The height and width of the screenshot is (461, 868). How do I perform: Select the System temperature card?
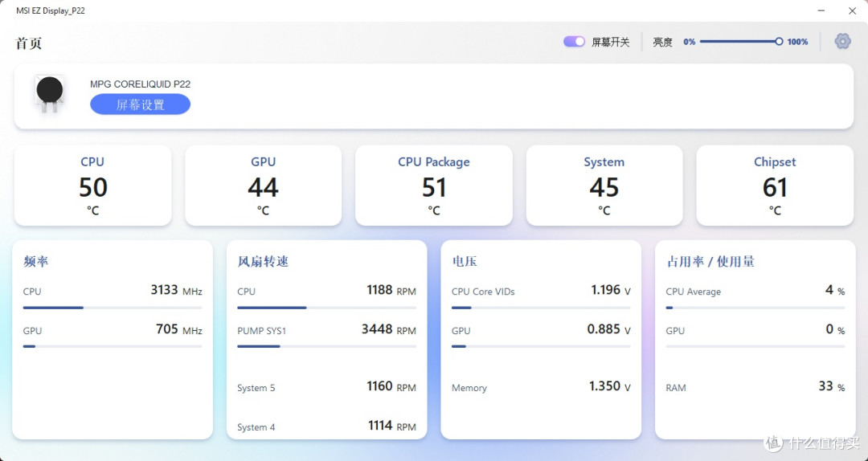click(604, 186)
